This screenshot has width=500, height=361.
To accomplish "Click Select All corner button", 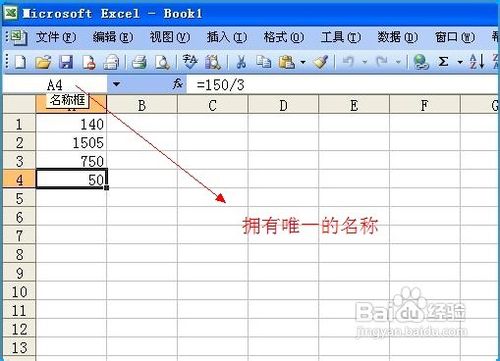I will [x=19, y=105].
